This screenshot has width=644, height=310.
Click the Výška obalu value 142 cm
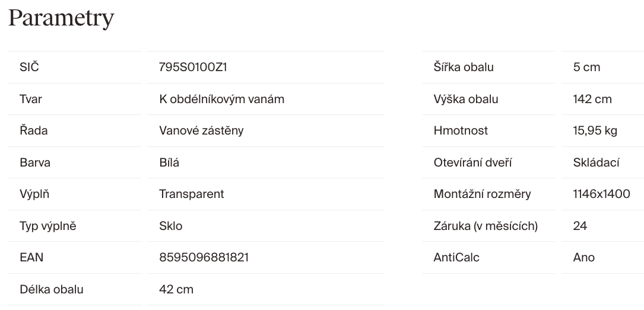click(x=592, y=99)
